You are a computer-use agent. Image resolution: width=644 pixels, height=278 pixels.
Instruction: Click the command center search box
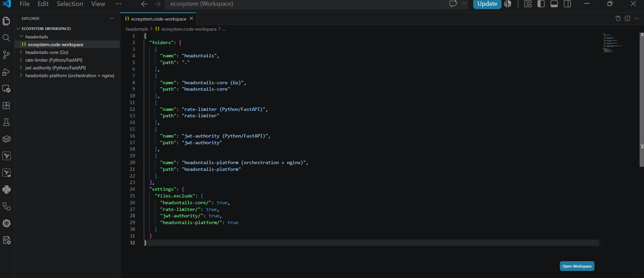(305, 4)
